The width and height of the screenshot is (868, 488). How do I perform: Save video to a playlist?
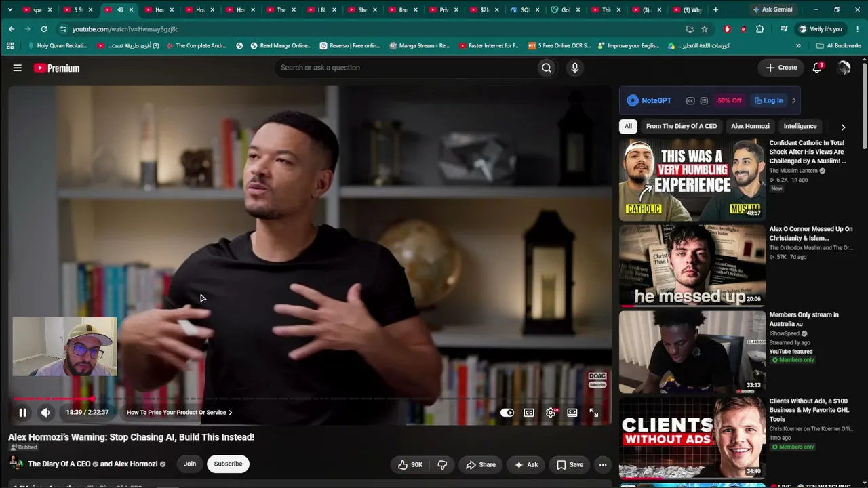[x=570, y=464]
